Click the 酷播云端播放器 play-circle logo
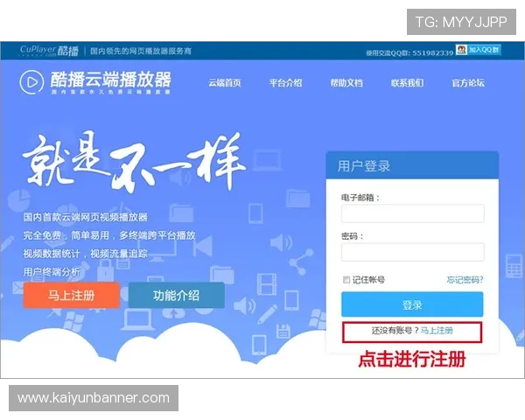Screen dimensions: 525x420 31,82
